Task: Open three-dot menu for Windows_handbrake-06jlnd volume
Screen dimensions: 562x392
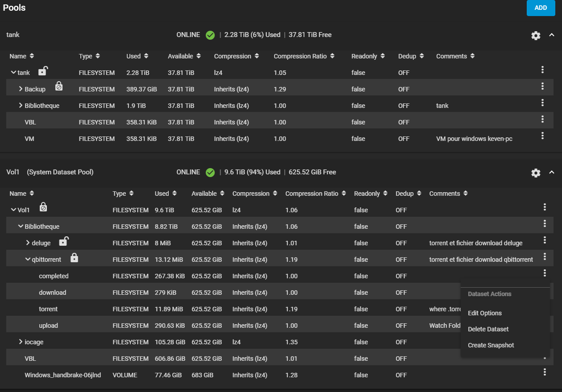Action: [545, 372]
